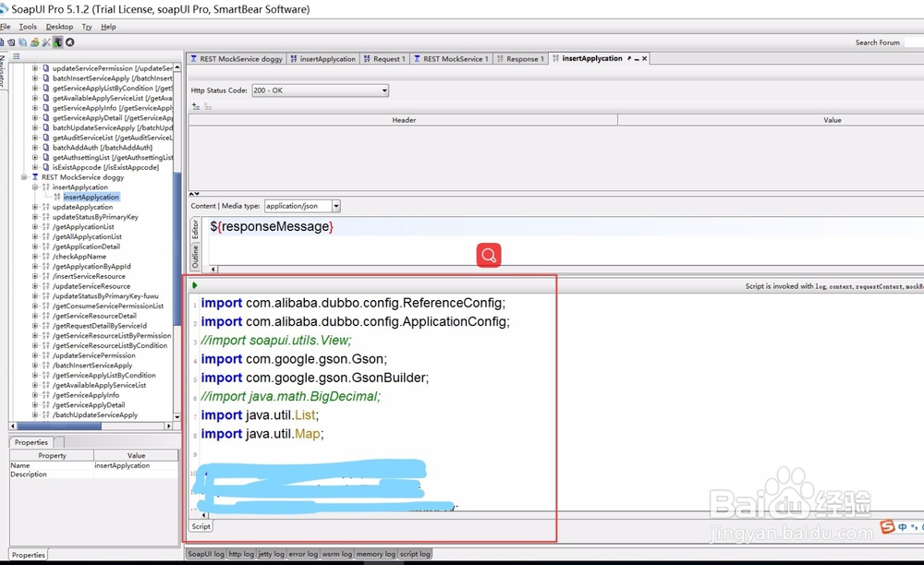Viewport: 924px width, 565px height.
Task: Click the isExistAppcode resource icon
Action: point(46,167)
